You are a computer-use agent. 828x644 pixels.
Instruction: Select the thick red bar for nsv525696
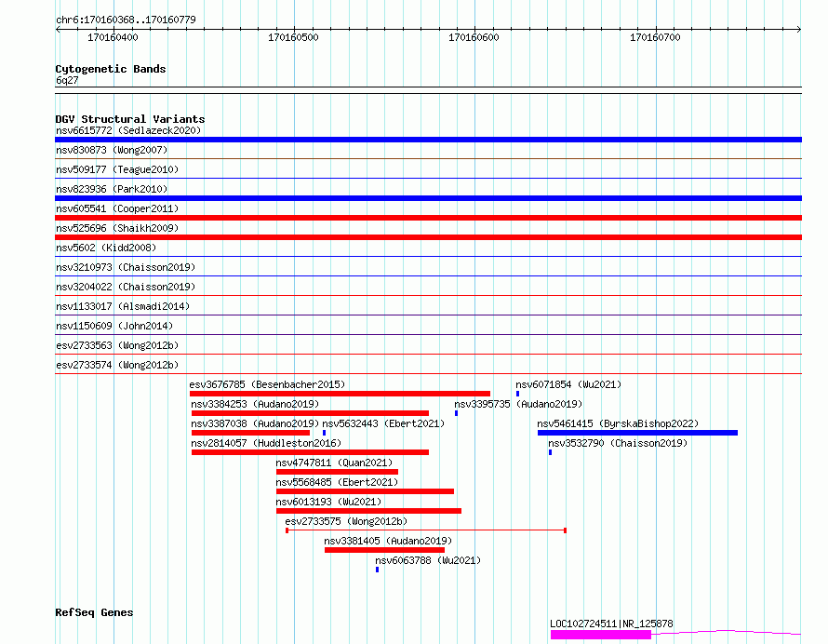(x=428, y=237)
